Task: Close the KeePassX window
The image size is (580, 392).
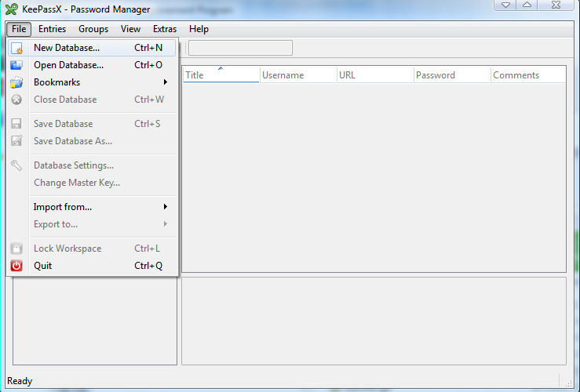Action: click(x=556, y=5)
